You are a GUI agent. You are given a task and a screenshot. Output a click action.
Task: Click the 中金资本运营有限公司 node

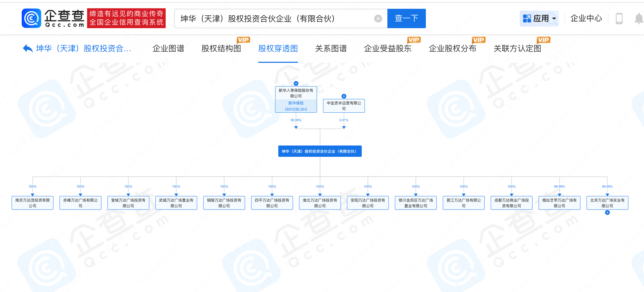pyautogui.click(x=344, y=106)
